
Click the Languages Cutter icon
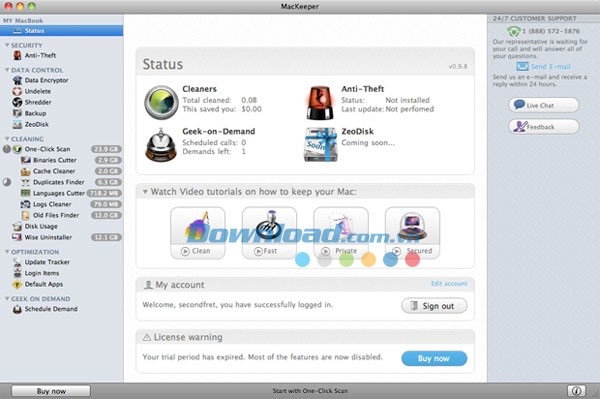click(26, 193)
